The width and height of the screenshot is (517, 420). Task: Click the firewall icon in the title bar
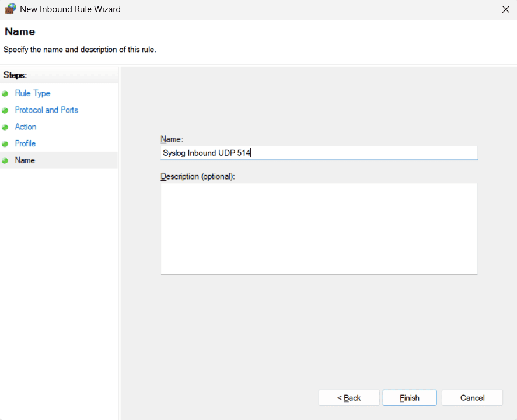click(x=11, y=9)
